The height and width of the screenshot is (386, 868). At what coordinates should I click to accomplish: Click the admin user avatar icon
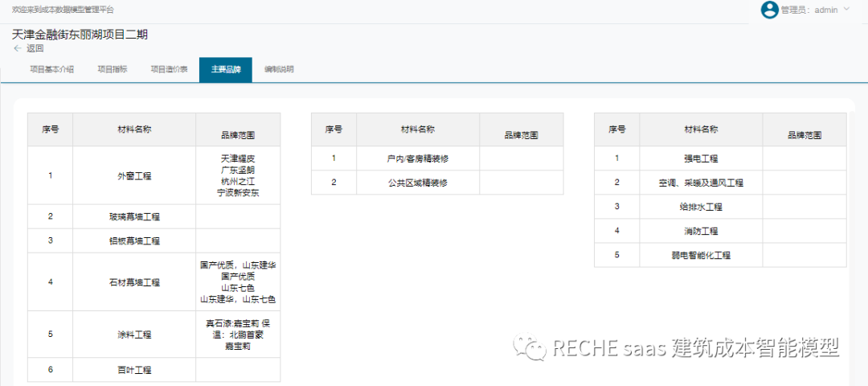[x=769, y=10]
